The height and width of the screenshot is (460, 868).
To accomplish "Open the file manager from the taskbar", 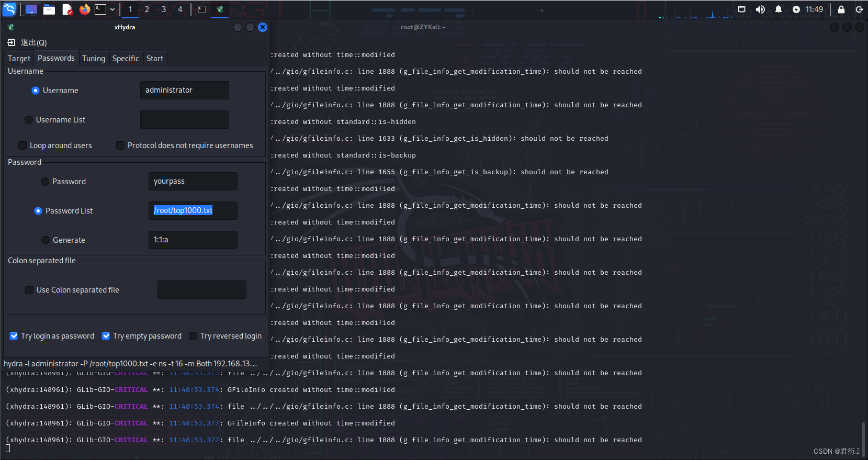I will 49,9.
